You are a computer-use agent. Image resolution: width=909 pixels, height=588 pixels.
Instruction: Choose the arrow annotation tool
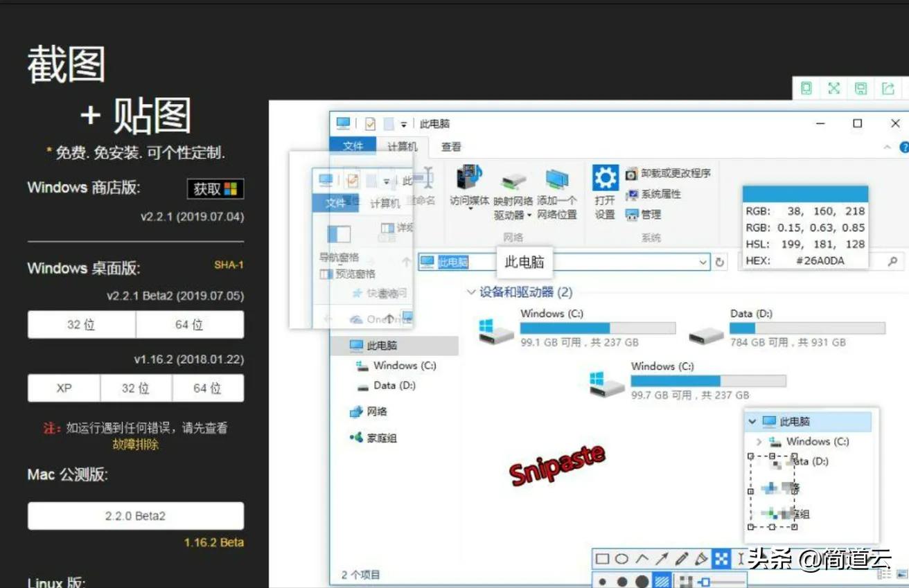point(661,558)
